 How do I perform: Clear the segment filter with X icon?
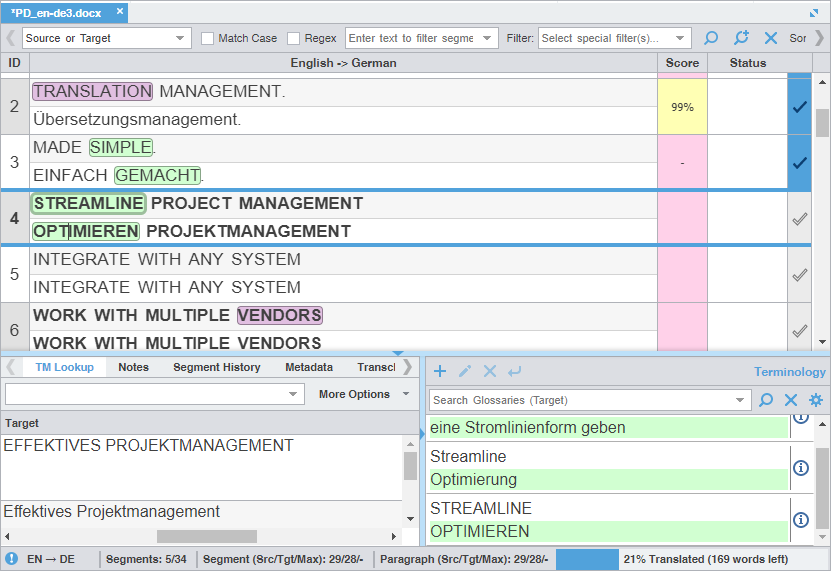(771, 38)
